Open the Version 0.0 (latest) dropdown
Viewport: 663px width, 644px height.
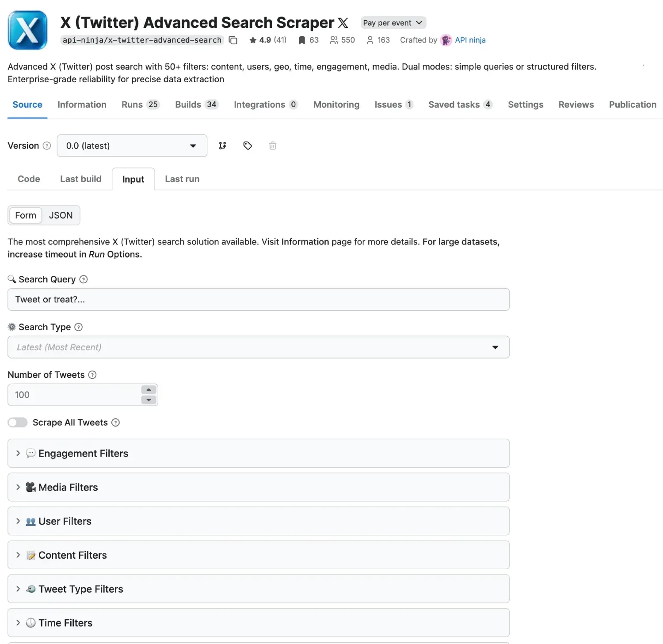click(132, 146)
